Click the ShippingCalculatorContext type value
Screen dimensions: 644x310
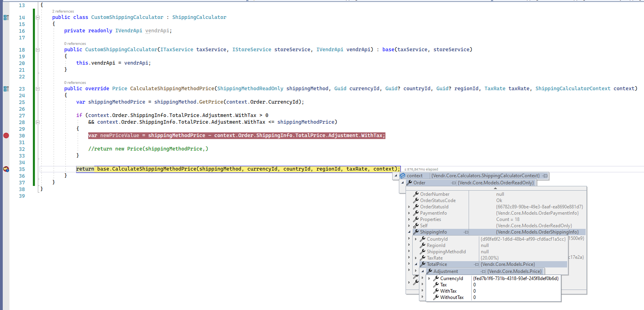[x=486, y=176]
